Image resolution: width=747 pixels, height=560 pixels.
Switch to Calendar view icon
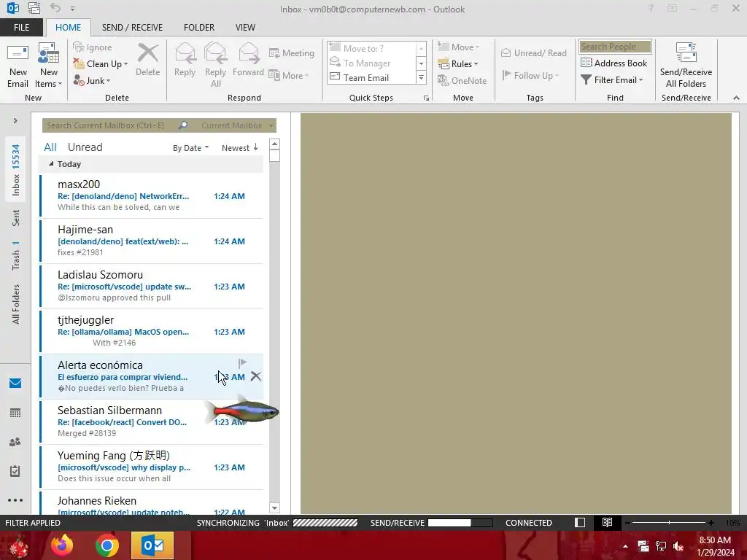pyautogui.click(x=15, y=413)
